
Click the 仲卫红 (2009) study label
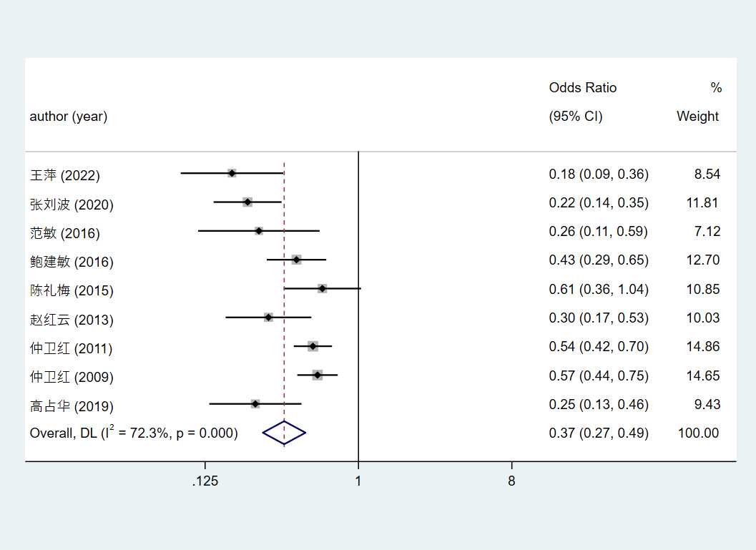72,377
